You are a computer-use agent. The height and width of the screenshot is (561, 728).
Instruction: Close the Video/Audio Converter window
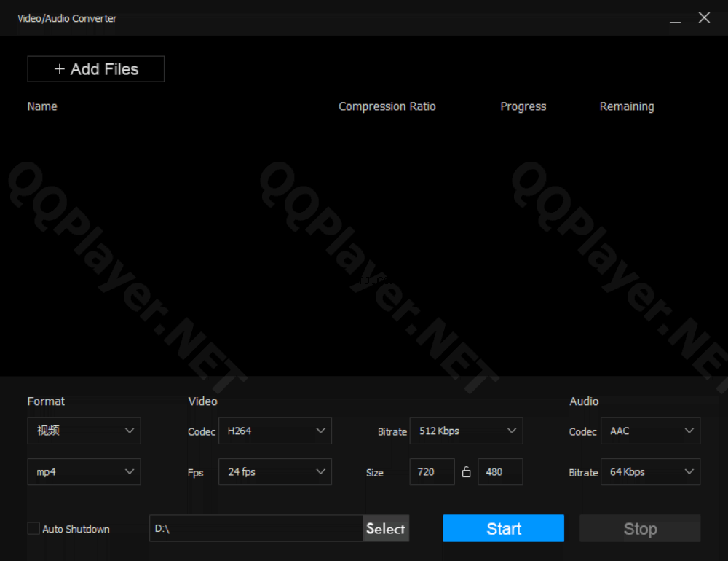coord(704,18)
